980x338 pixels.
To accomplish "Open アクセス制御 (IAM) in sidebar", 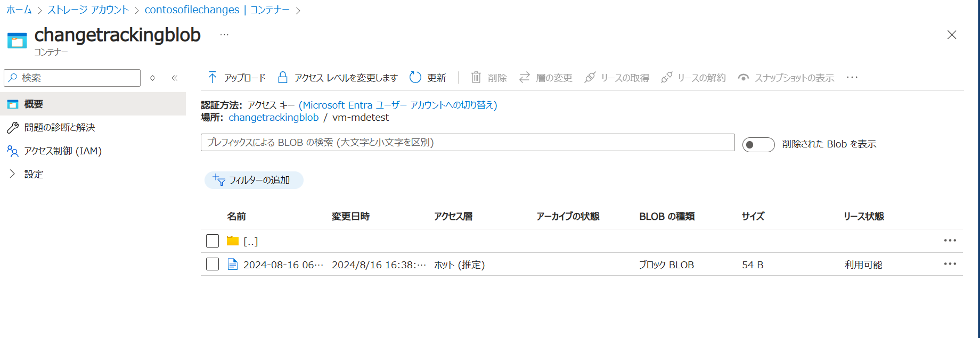I will click(63, 151).
